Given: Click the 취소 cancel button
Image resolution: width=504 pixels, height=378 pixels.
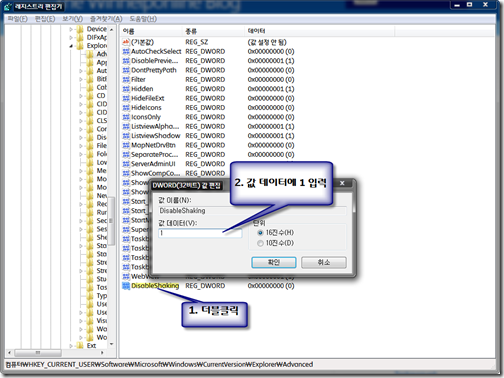Looking at the screenshot, I should point(324,262).
